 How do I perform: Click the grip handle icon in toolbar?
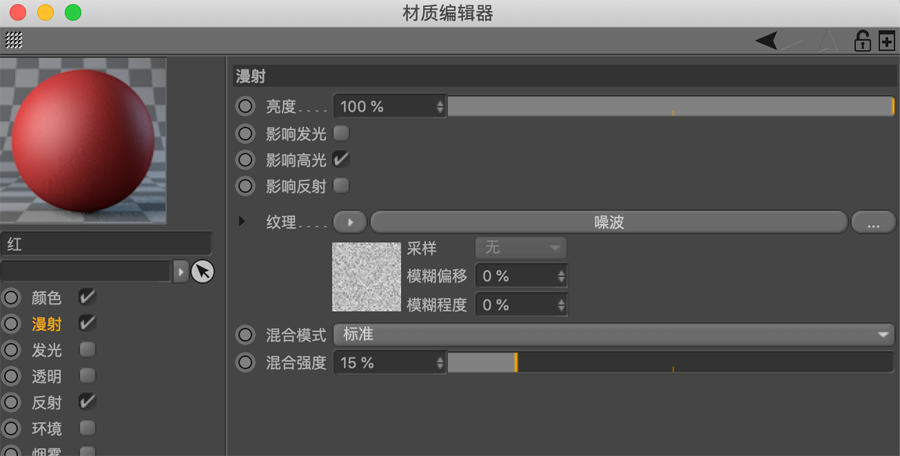coord(14,40)
